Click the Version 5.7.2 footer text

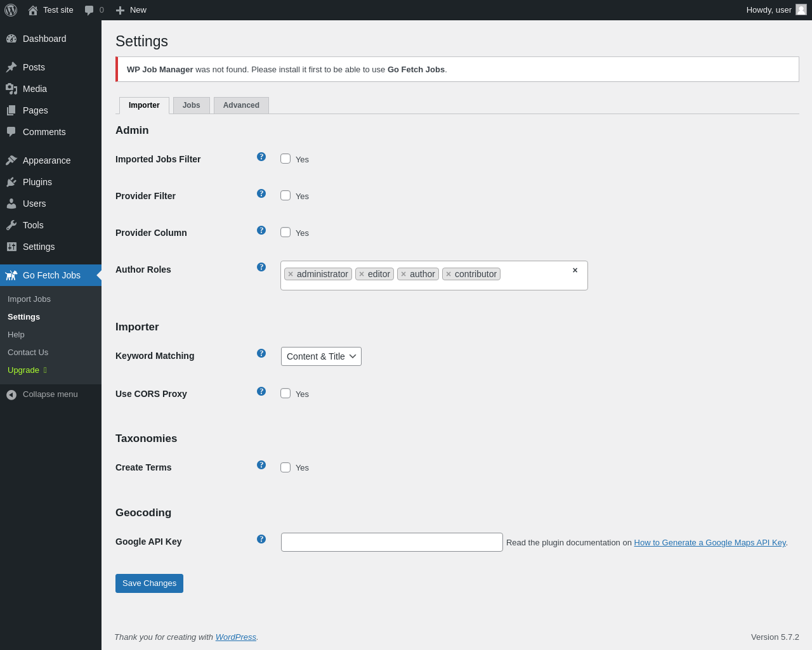(x=775, y=637)
